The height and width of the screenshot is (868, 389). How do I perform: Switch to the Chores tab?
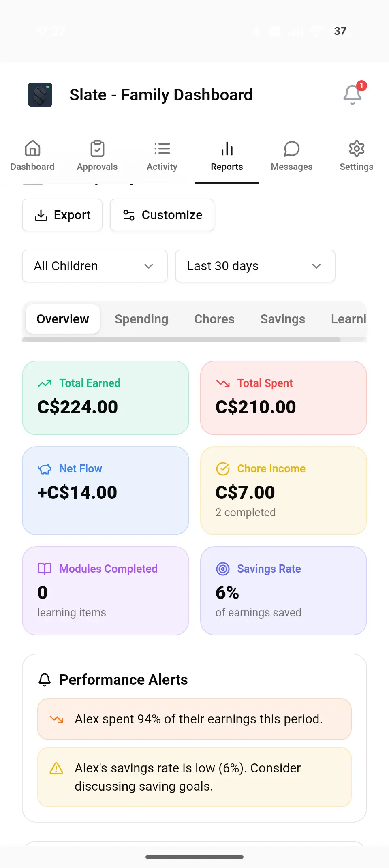[214, 319]
